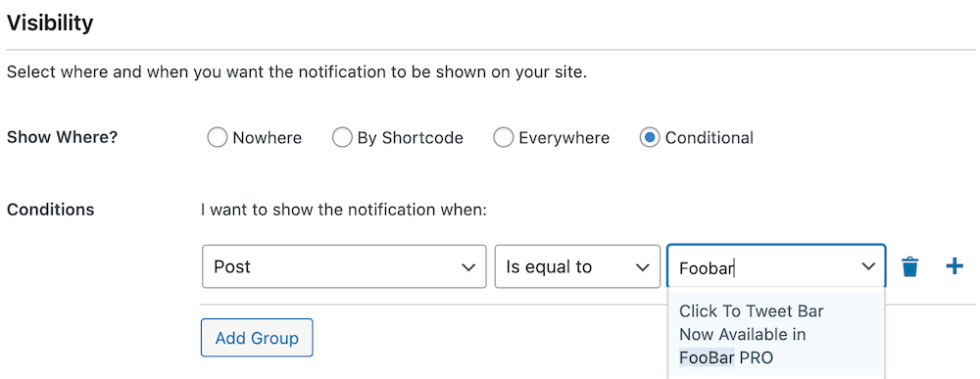Click the chevron arrow on the Post dropdown
Image resolution: width=980 pixels, height=379 pixels.
[467, 267]
